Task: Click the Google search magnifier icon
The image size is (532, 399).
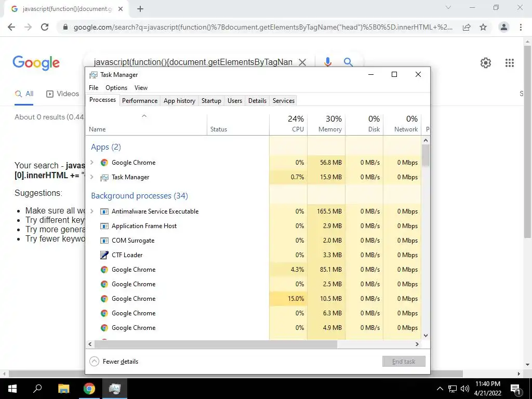Action: point(348,62)
